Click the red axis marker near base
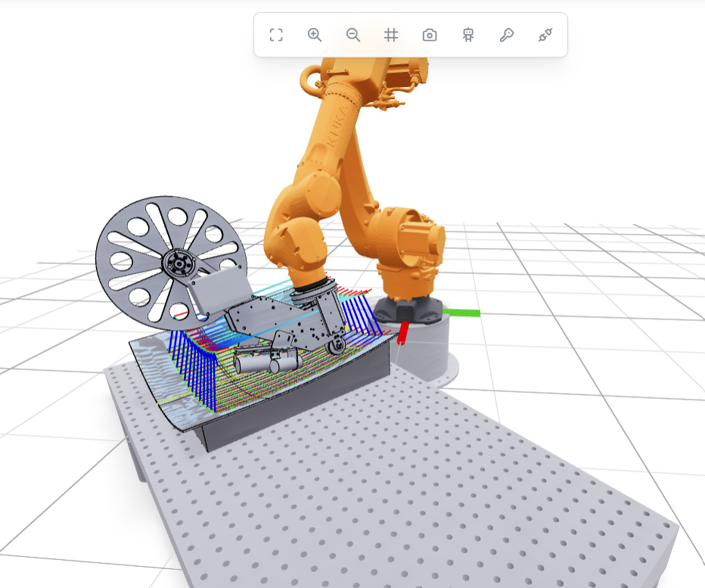 [402, 332]
